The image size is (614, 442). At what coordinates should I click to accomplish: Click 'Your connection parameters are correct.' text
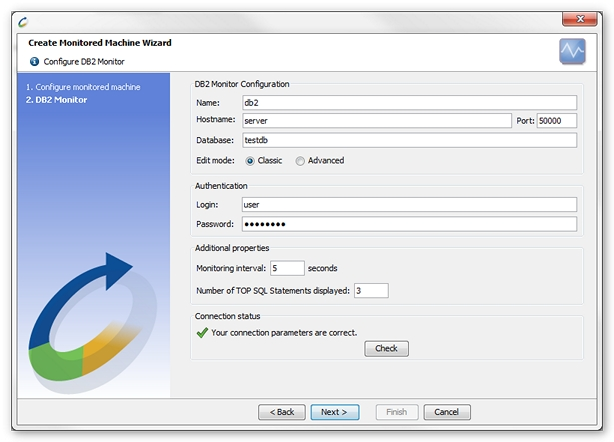click(x=284, y=333)
